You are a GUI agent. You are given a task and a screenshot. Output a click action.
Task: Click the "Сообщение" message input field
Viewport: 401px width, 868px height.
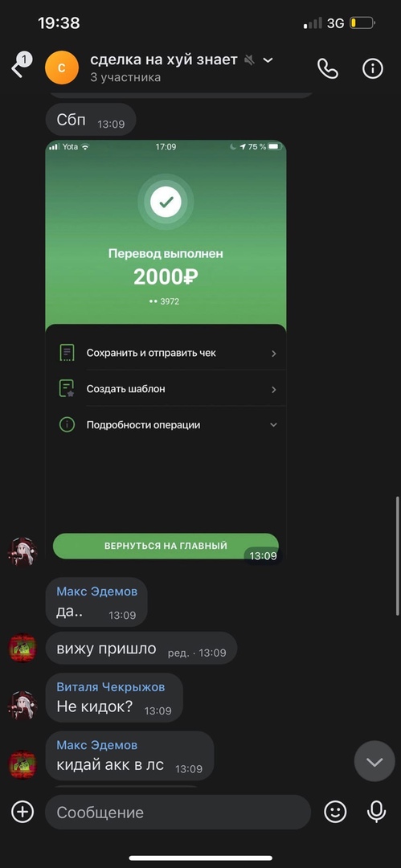(x=178, y=812)
